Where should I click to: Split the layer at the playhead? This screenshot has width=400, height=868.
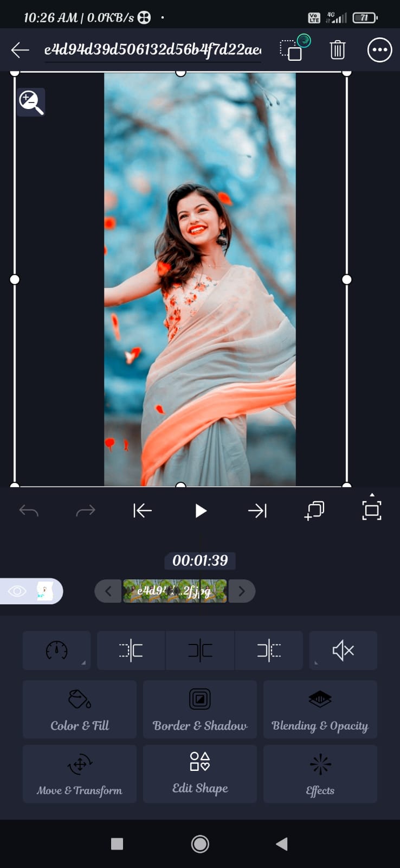200,650
